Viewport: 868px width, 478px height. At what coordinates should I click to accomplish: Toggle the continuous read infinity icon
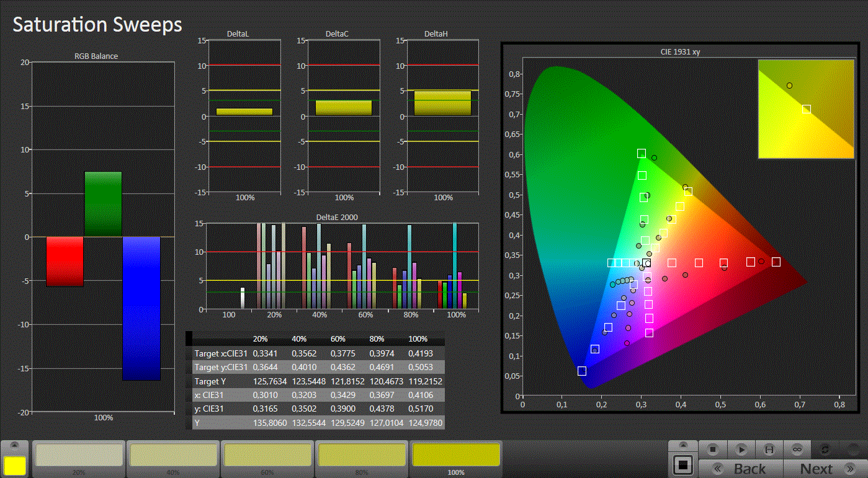pos(797,449)
